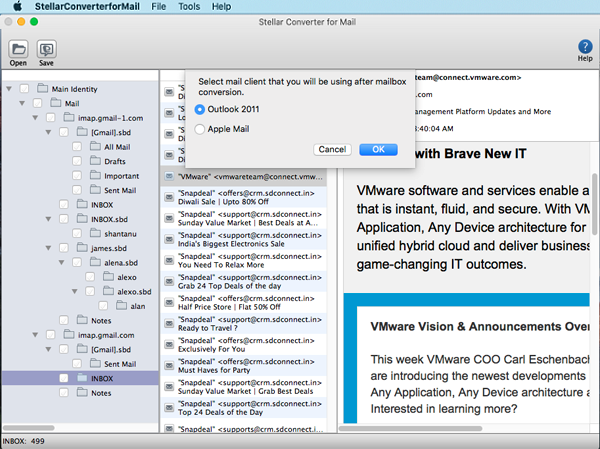Click envelope icon of Ready to Travel email

click(x=169, y=323)
